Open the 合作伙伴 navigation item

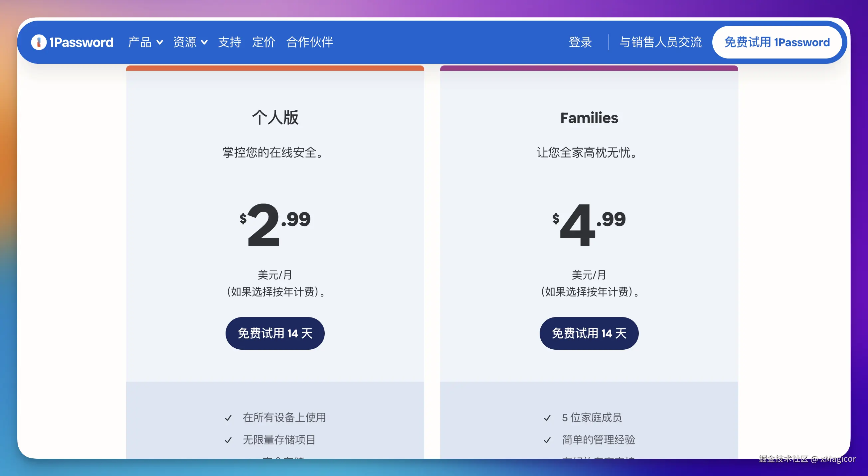click(x=309, y=42)
